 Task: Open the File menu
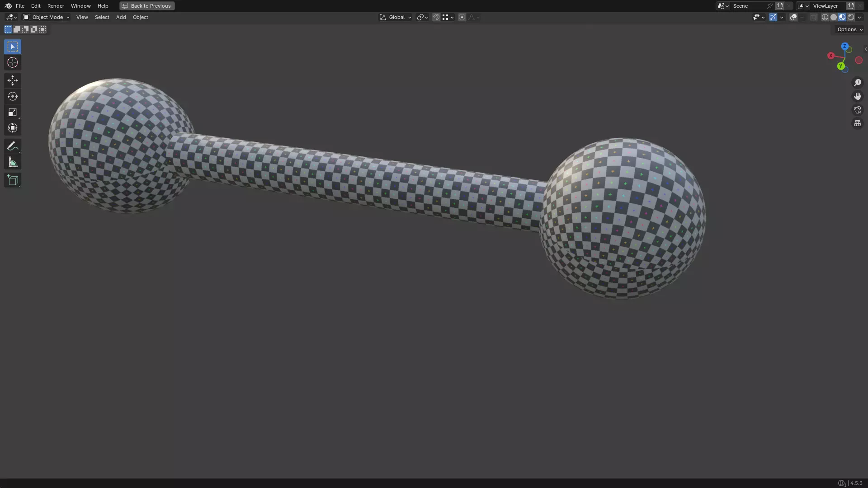coord(20,6)
